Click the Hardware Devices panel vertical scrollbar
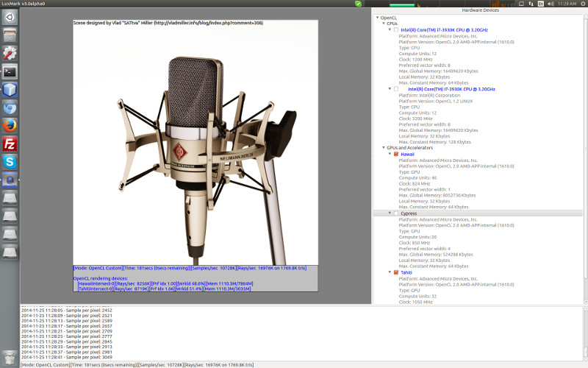Screen dimensions: 588x368 pyautogui.click(x=585, y=159)
